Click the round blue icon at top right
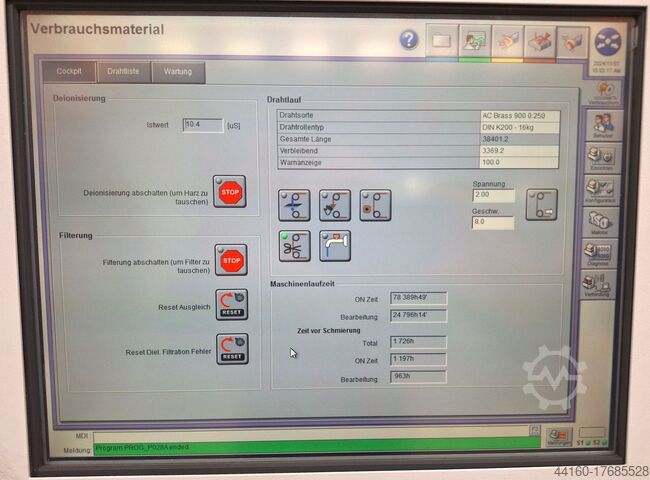 (x=607, y=41)
